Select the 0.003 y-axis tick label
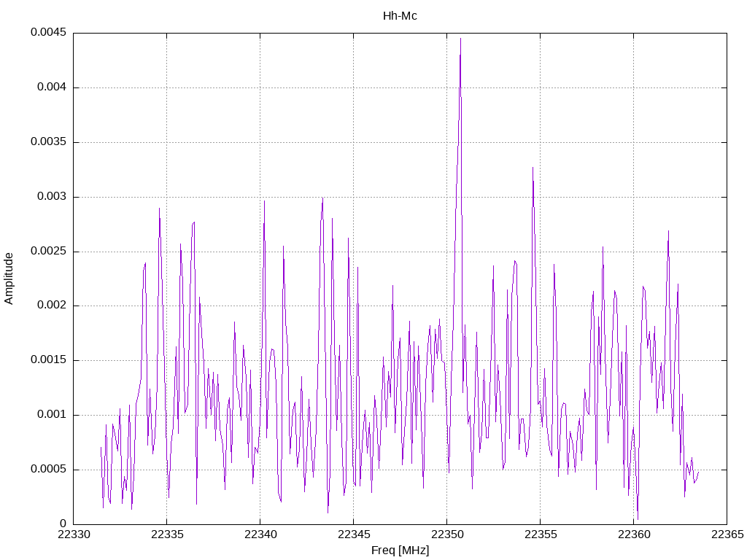 tap(51, 197)
